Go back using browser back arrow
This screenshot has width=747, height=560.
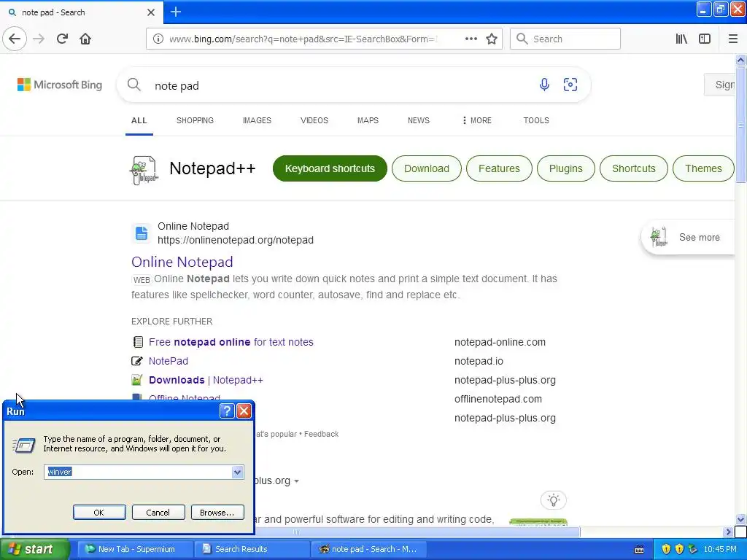coord(15,39)
